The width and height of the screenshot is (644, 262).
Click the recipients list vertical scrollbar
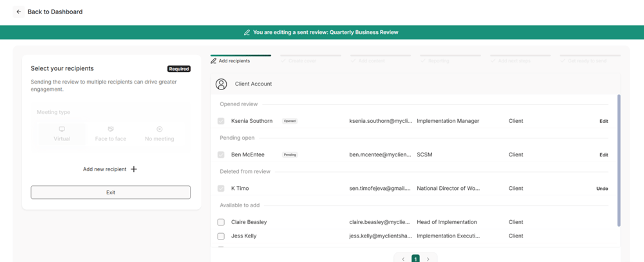pos(618,160)
